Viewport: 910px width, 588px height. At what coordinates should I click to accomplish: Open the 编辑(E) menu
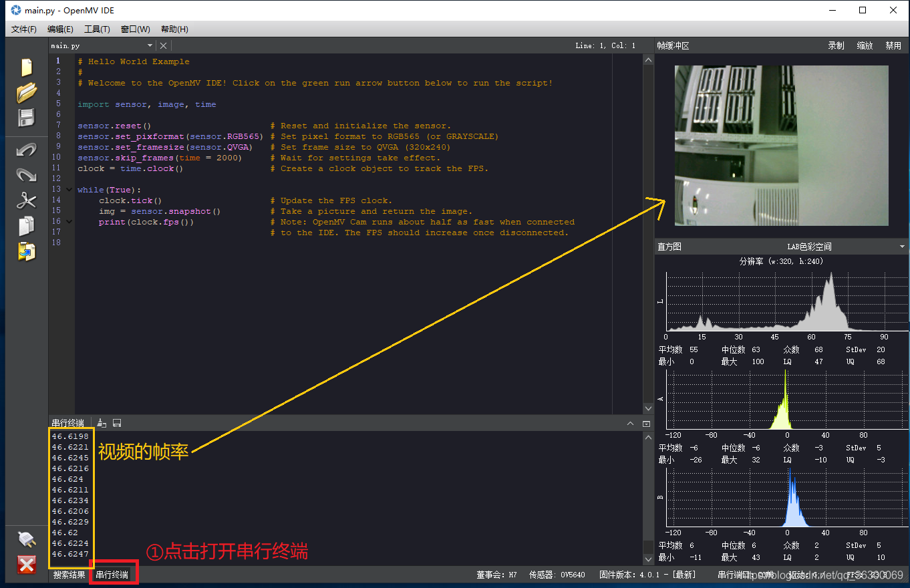point(61,29)
